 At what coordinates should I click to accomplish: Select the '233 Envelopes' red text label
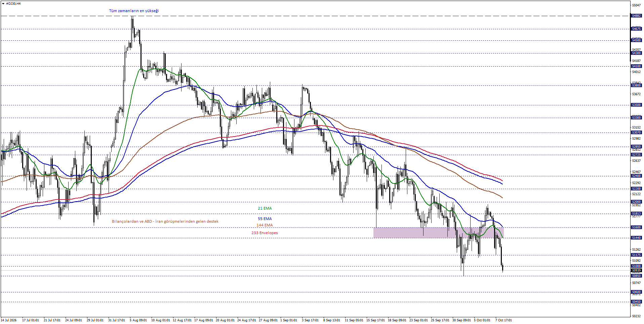pyautogui.click(x=265, y=233)
